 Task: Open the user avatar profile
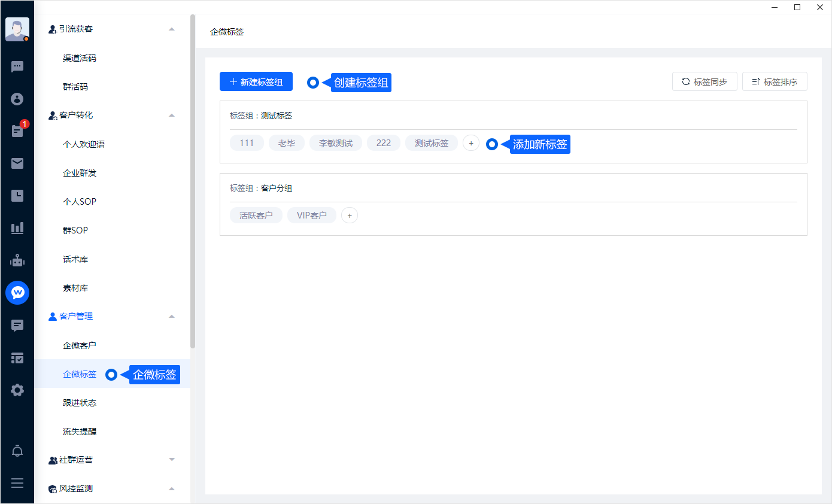[x=17, y=29]
